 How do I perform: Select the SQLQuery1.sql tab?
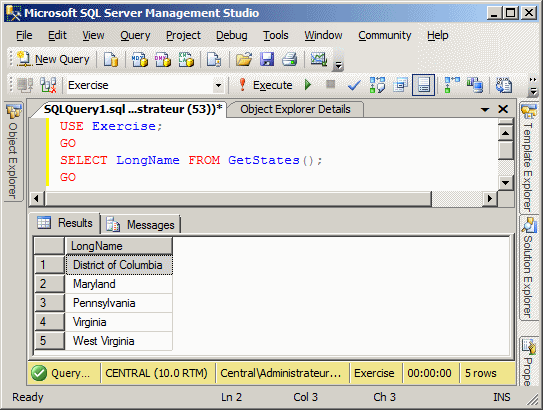click(x=133, y=109)
